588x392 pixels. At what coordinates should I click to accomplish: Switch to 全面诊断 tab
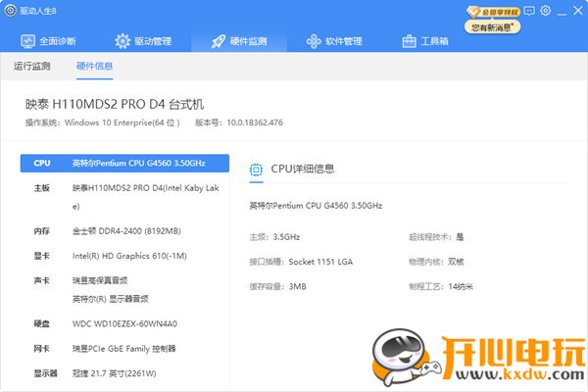(48, 41)
